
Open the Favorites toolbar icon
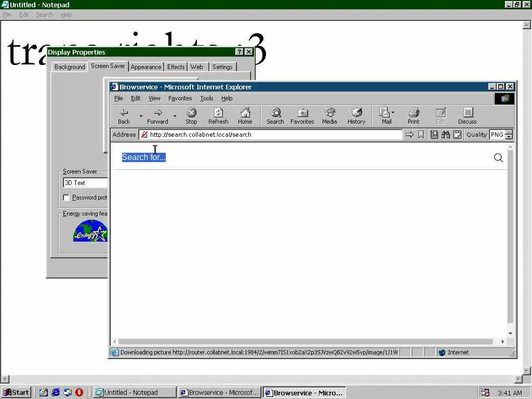pos(302,116)
